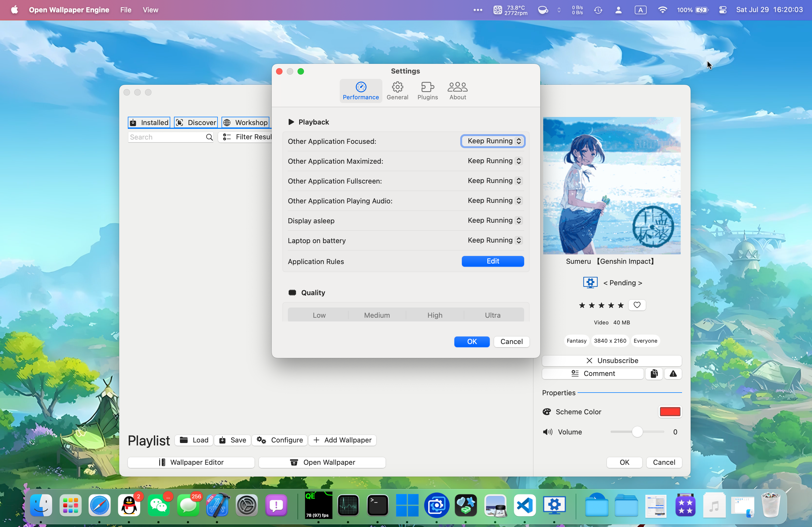812x527 pixels.
Task: Select Low quality segment
Action: tap(319, 315)
